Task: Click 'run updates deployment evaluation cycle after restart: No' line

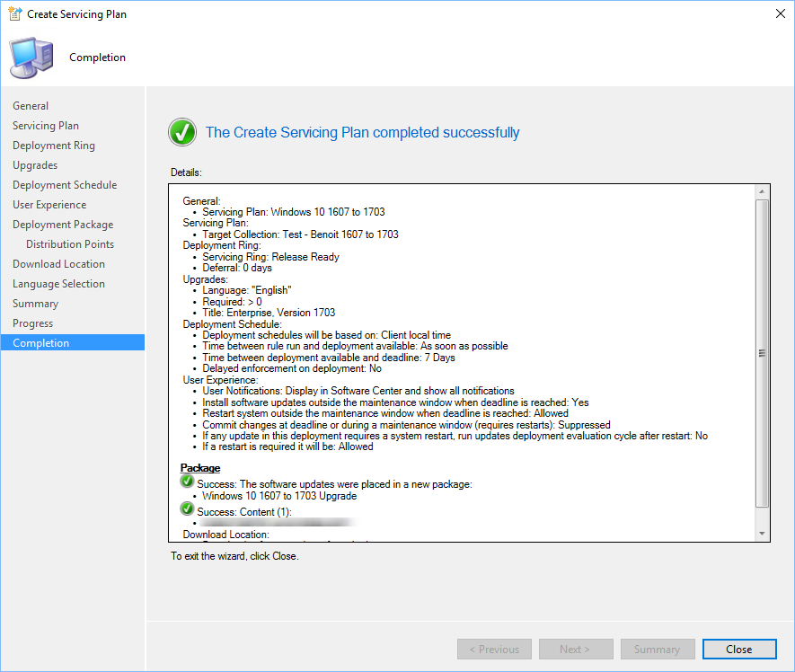Action: coord(455,436)
